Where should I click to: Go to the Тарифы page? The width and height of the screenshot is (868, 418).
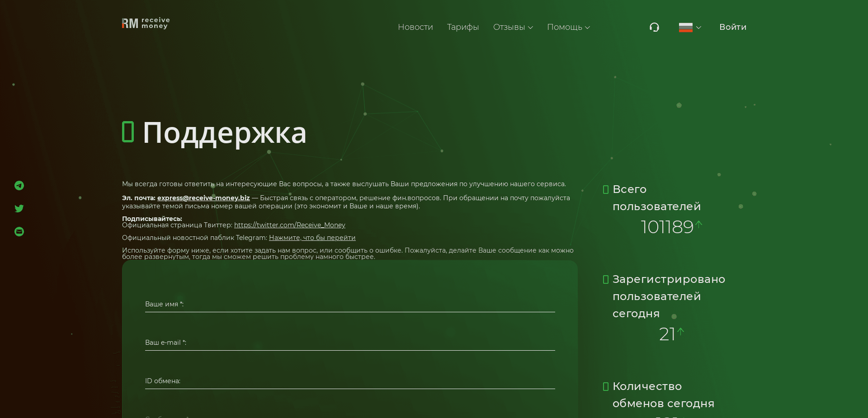462,27
